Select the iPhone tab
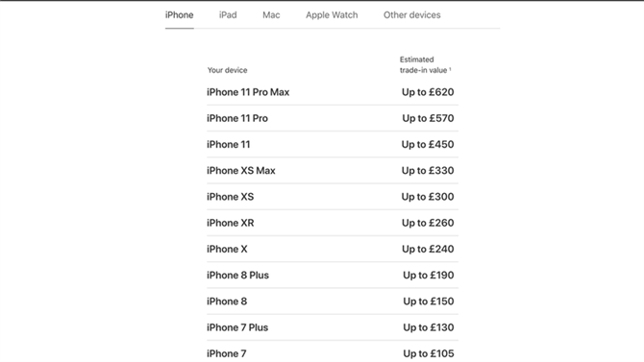The height and width of the screenshot is (362, 644). click(x=179, y=15)
